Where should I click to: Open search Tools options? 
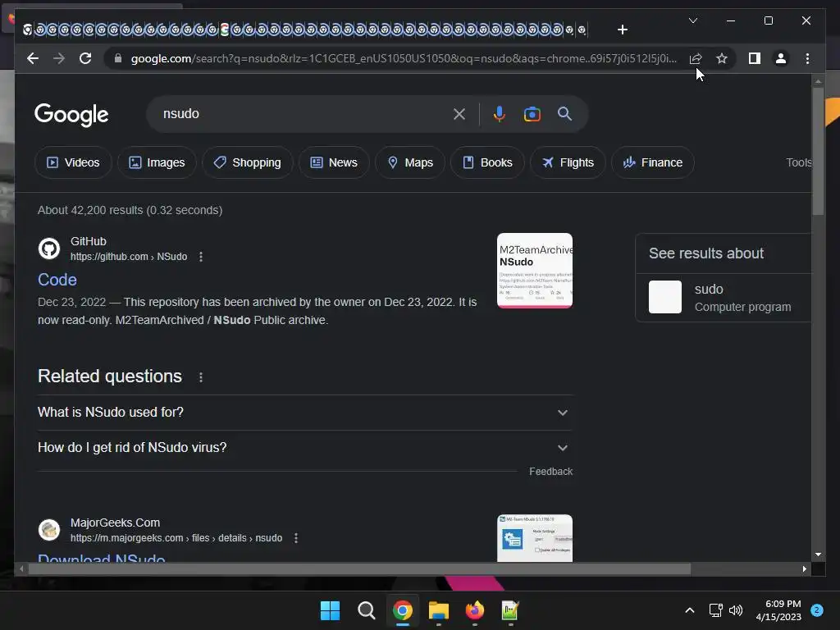[799, 162]
